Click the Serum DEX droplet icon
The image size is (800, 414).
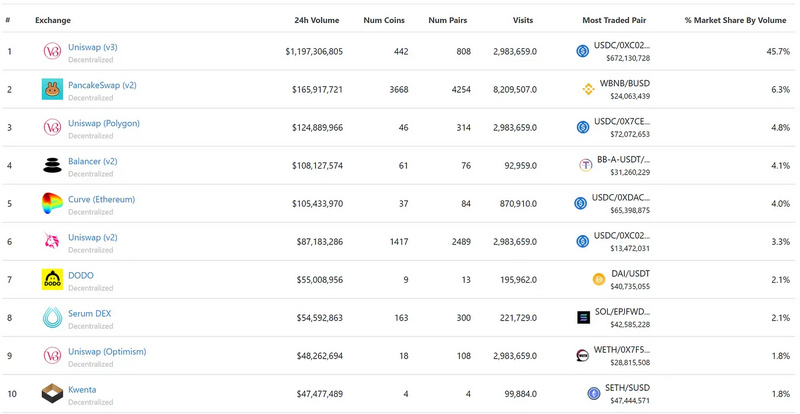(x=52, y=318)
